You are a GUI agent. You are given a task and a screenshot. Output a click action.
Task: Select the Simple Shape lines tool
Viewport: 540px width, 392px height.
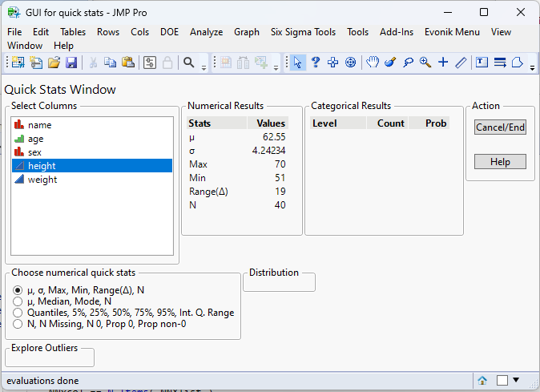pyautogui.click(x=500, y=63)
